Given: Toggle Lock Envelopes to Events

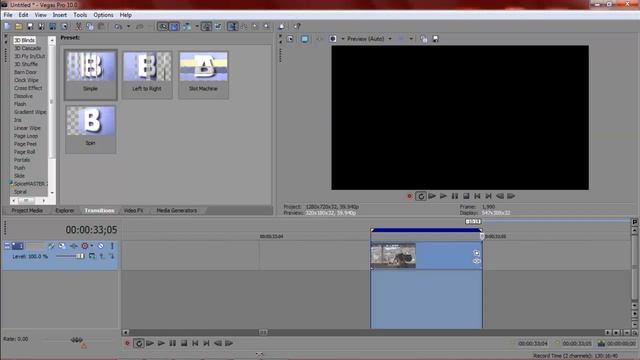Looking at the screenshot, I should click(x=207, y=27).
